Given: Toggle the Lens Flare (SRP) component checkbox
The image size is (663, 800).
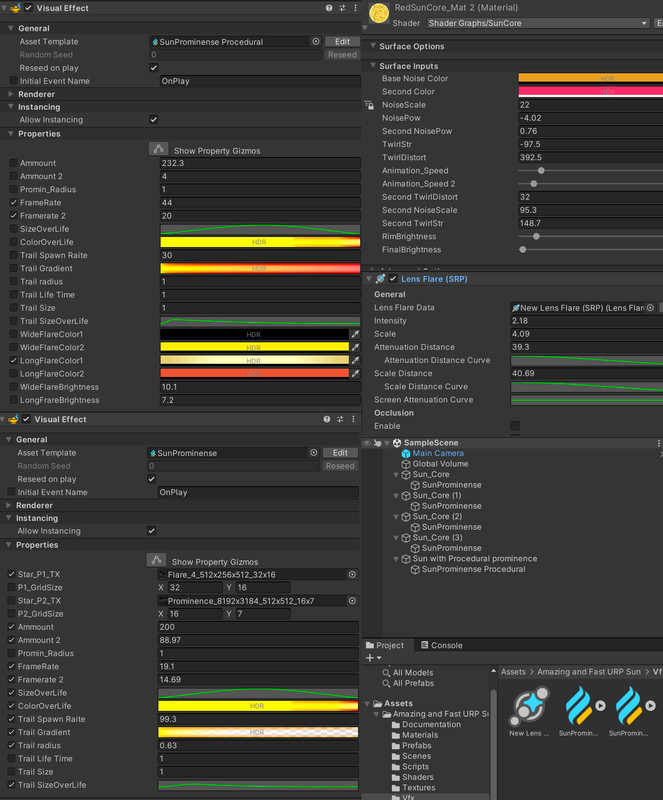Looking at the screenshot, I should click(393, 279).
